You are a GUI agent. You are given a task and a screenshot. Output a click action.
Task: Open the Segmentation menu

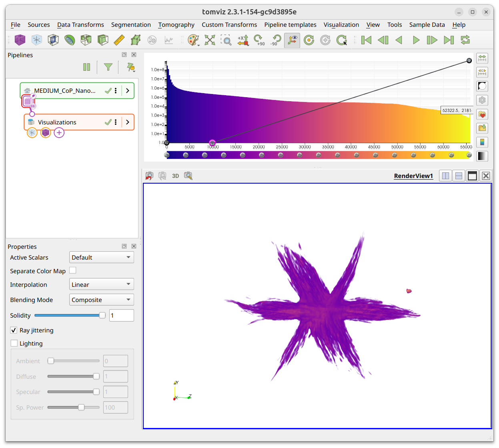[x=131, y=25]
